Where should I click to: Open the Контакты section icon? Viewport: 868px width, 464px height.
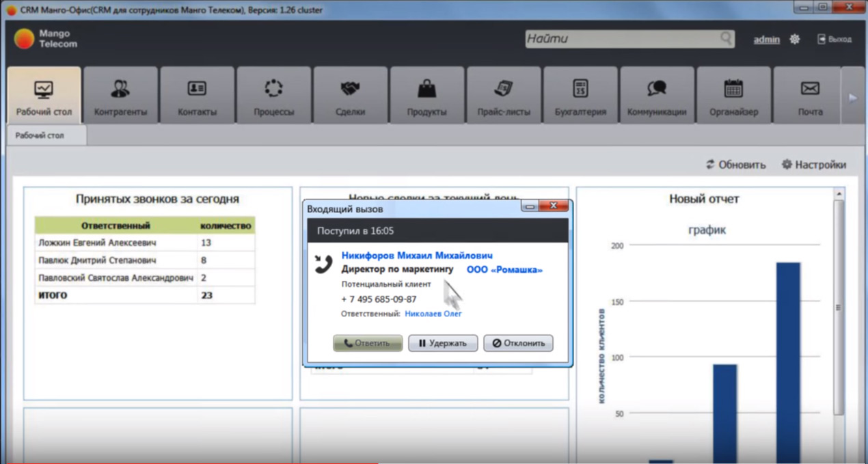coord(197,89)
